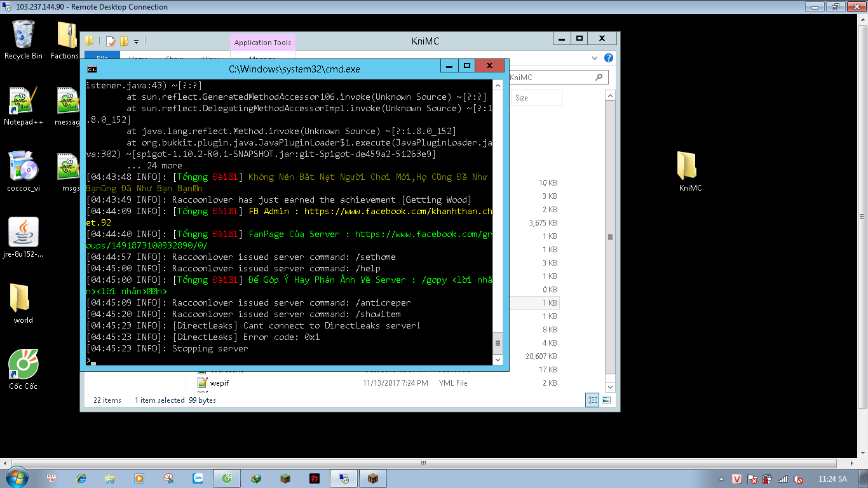868x488 pixels.
Task: Expand the Explorer ribbon with the chevron
Action: coord(596,58)
